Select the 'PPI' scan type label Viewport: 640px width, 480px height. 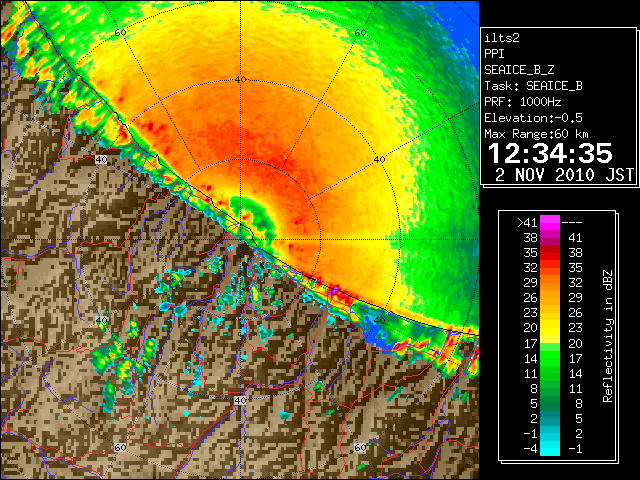point(494,54)
